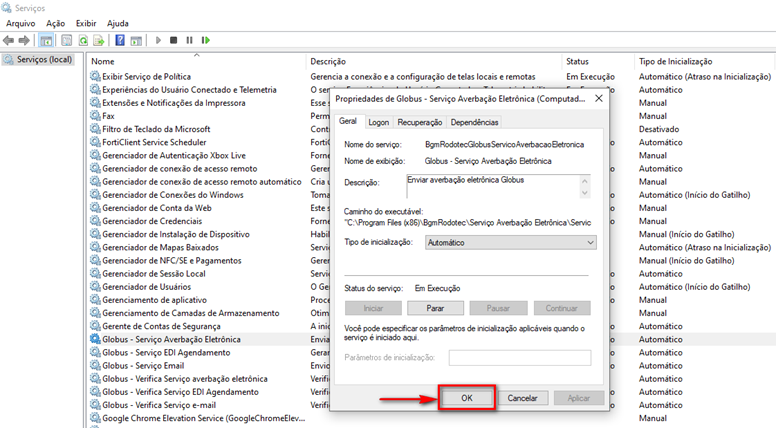Viewport: 776px width, 428px height.
Task: Click the Pausar button
Action: point(498,308)
